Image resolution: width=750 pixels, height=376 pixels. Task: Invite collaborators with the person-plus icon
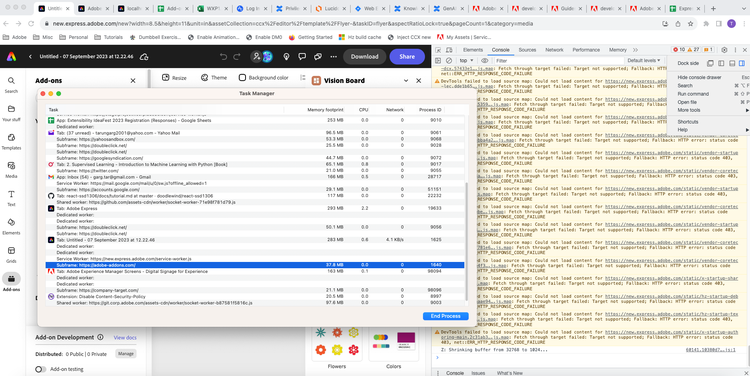[256, 56]
